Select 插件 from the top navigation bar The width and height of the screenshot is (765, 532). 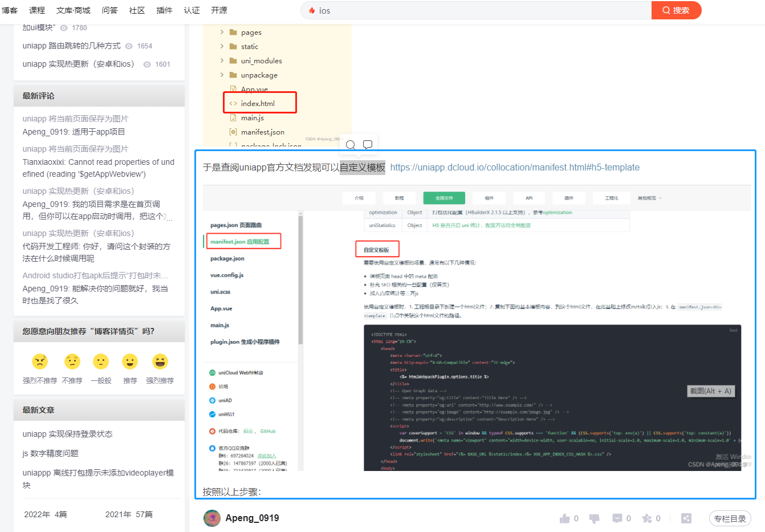pos(164,10)
